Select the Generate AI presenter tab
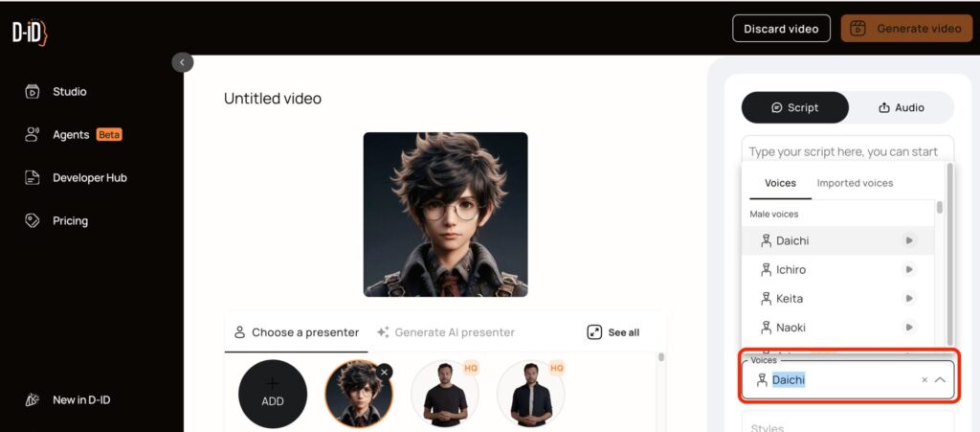 (x=446, y=332)
